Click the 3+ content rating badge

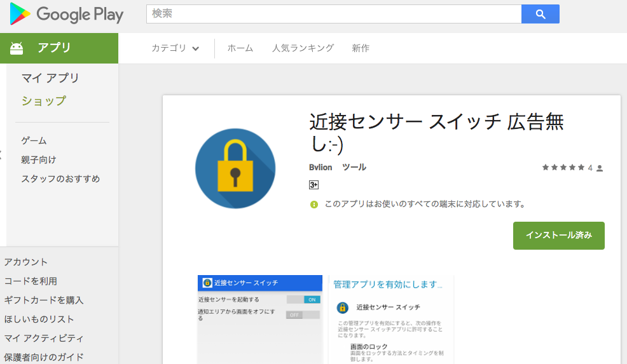[314, 185]
